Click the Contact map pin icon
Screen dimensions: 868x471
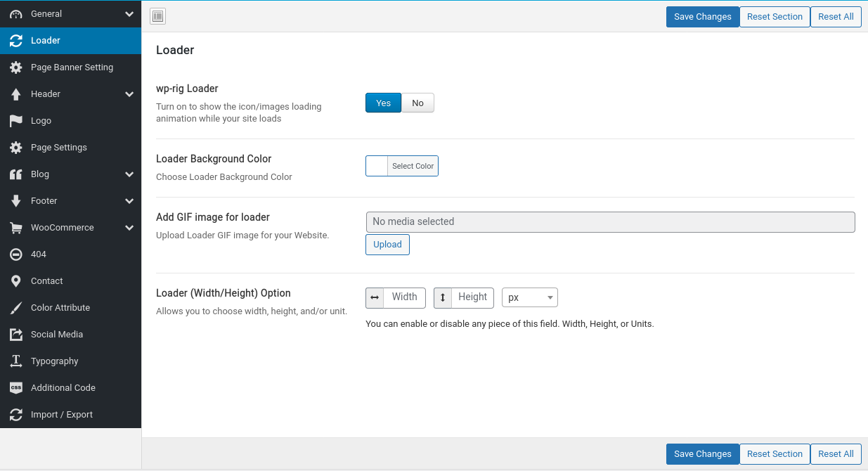(15, 281)
